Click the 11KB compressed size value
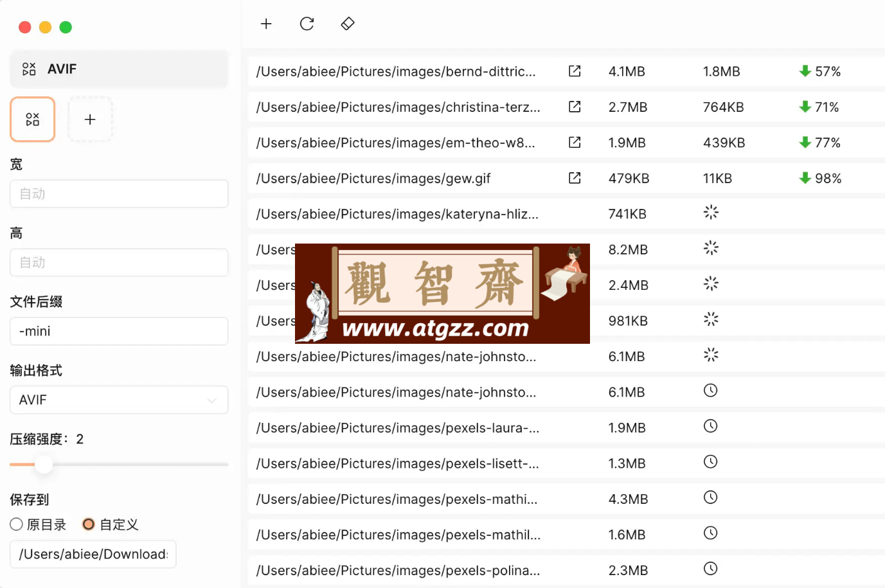This screenshot has height=588, width=885. point(717,178)
